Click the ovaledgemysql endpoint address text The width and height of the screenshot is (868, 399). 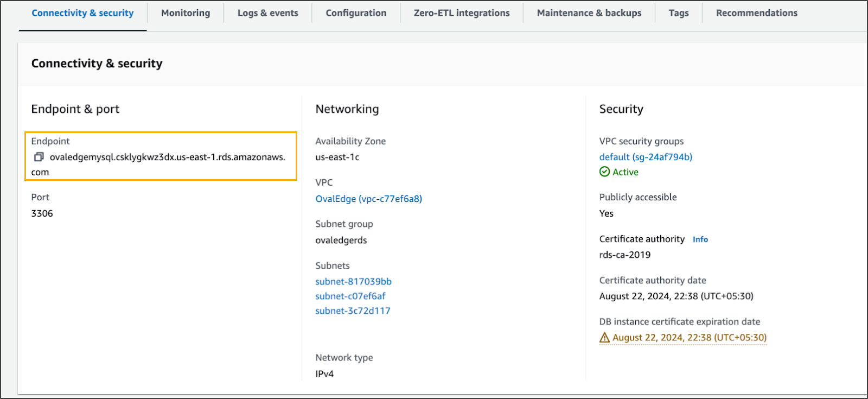167,157
